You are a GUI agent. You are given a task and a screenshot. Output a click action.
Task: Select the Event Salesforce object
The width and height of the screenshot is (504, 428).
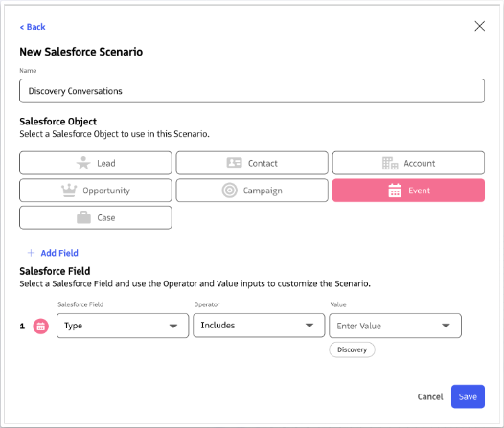(x=408, y=191)
